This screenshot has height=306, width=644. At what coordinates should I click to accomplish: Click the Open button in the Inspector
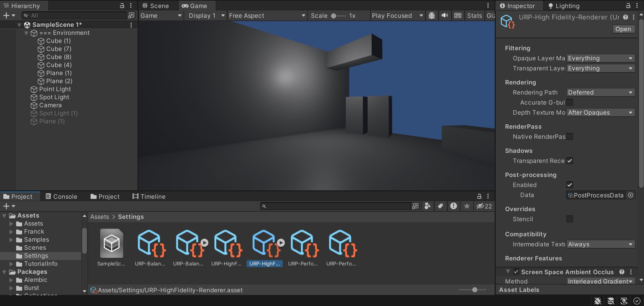pos(623,29)
